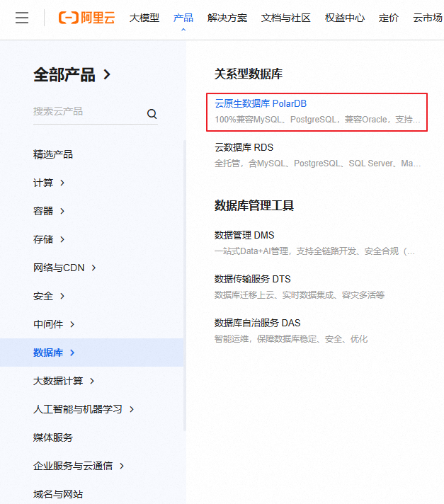Select the 媒体服务 category

pyautogui.click(x=53, y=437)
